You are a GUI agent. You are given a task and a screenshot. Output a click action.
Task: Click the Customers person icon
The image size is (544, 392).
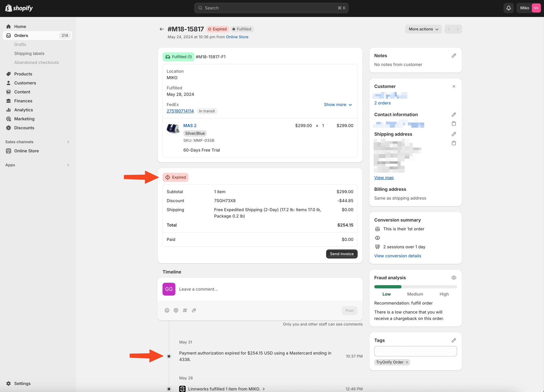click(8, 83)
